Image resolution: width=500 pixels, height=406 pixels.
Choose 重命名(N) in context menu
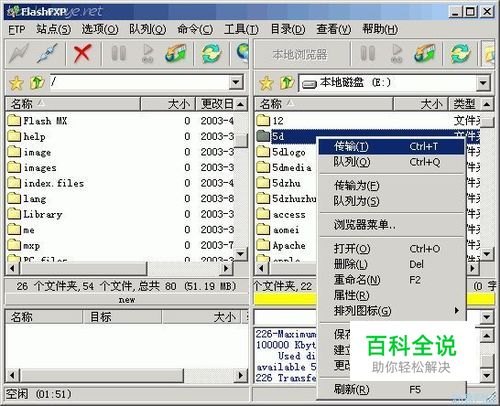point(392,279)
